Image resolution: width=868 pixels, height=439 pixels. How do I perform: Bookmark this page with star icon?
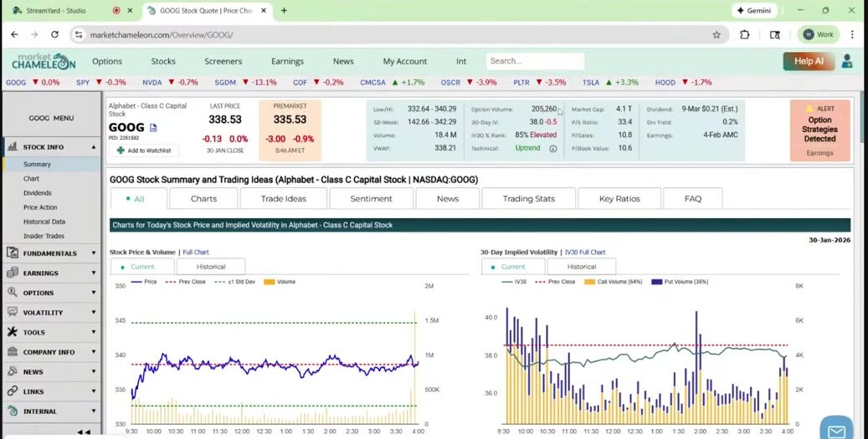[x=716, y=34]
